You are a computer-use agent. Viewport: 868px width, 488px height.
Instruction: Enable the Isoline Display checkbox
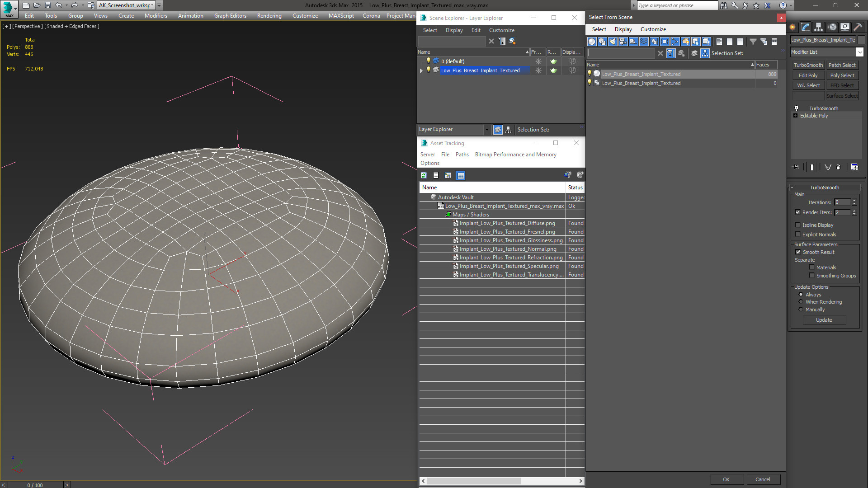(x=798, y=225)
